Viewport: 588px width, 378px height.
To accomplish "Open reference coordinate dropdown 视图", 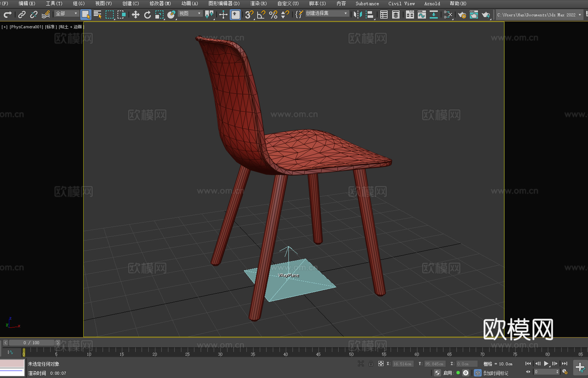I will click(190, 13).
